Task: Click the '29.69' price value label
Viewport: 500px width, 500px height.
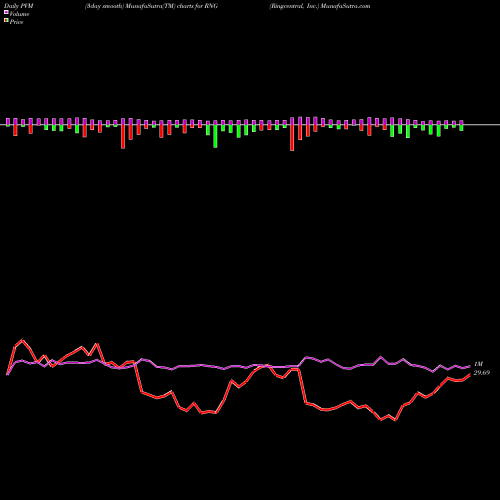Action: 482,373
